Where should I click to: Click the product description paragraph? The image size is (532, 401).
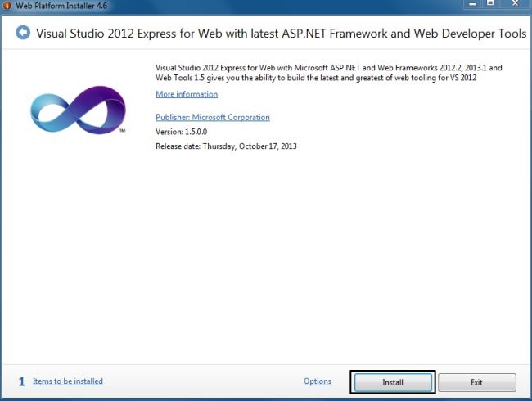(329, 73)
